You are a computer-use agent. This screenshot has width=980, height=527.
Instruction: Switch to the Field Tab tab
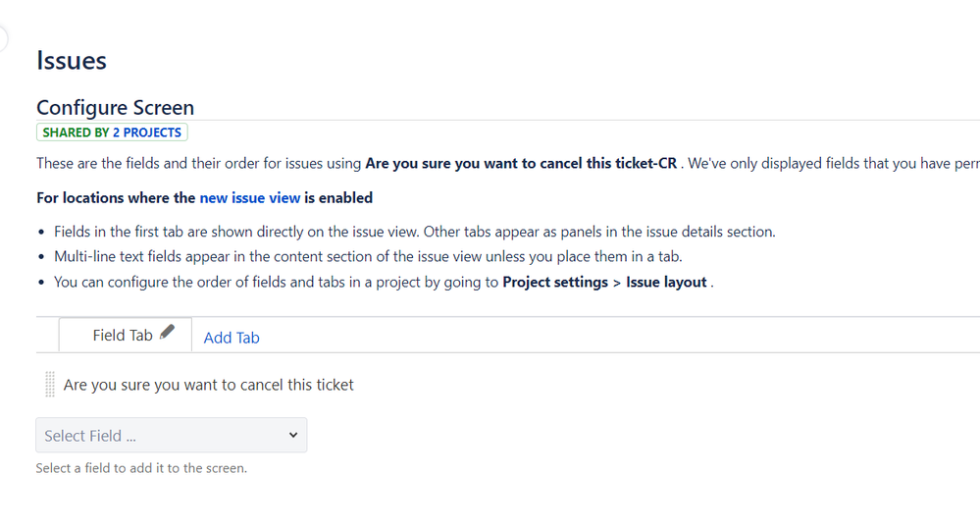pyautogui.click(x=122, y=336)
